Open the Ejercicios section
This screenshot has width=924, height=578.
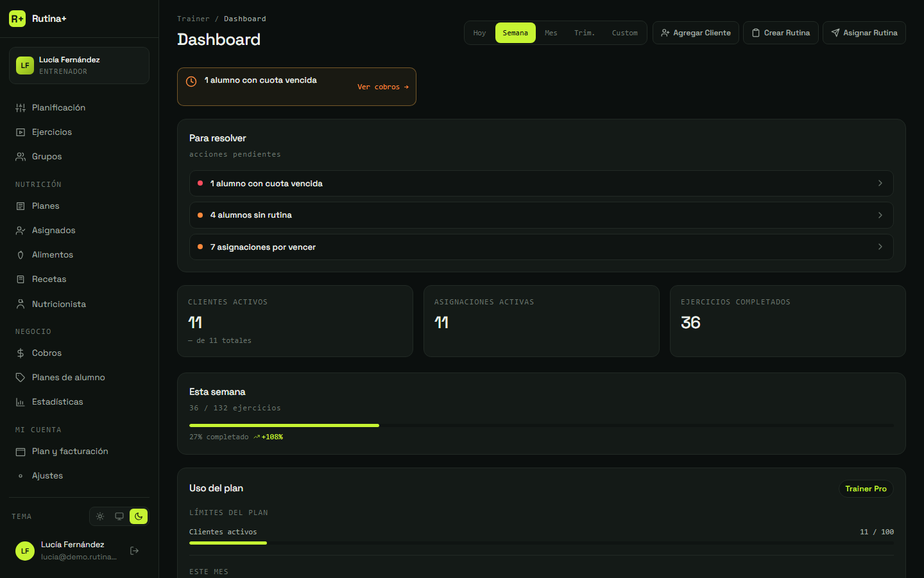tap(79, 132)
